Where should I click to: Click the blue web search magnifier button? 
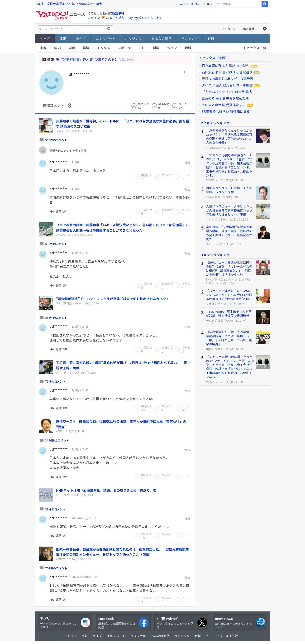point(265,4)
